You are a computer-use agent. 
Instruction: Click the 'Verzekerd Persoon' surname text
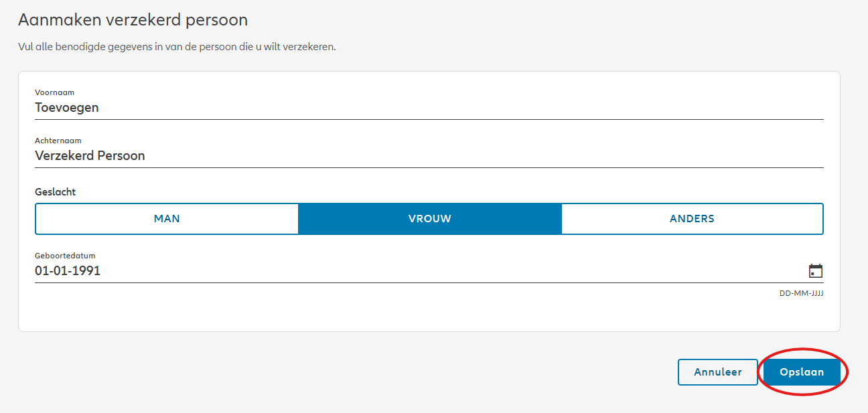point(90,156)
